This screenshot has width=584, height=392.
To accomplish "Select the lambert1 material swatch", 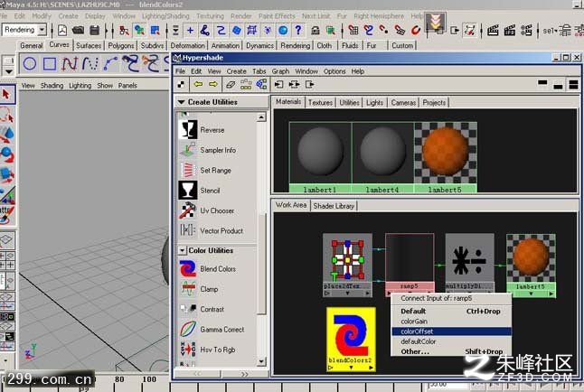I will pyautogui.click(x=320, y=157).
